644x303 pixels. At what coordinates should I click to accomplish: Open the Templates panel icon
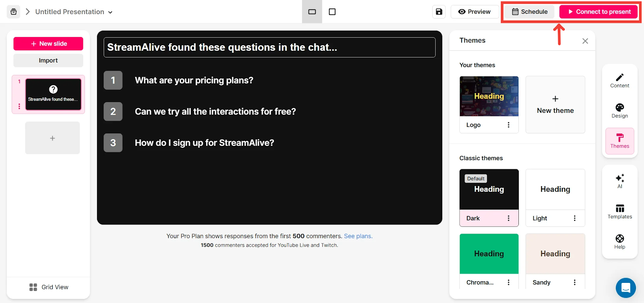pyautogui.click(x=619, y=208)
